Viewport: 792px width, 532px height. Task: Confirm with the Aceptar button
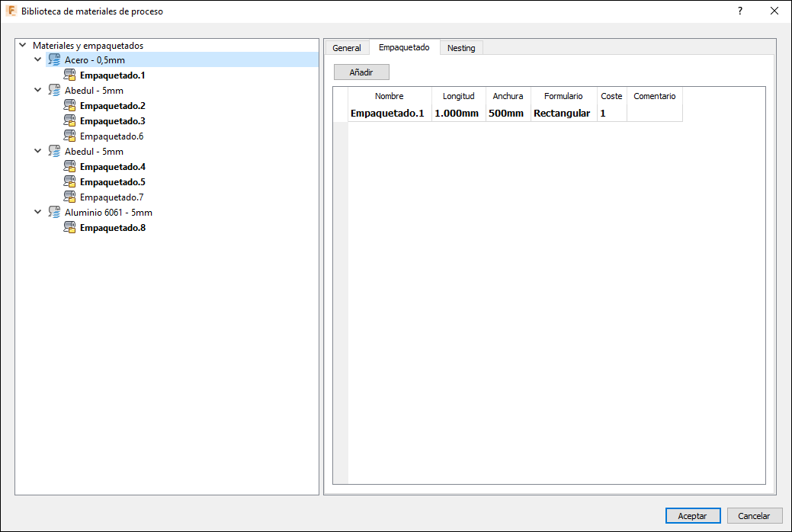(x=692, y=516)
